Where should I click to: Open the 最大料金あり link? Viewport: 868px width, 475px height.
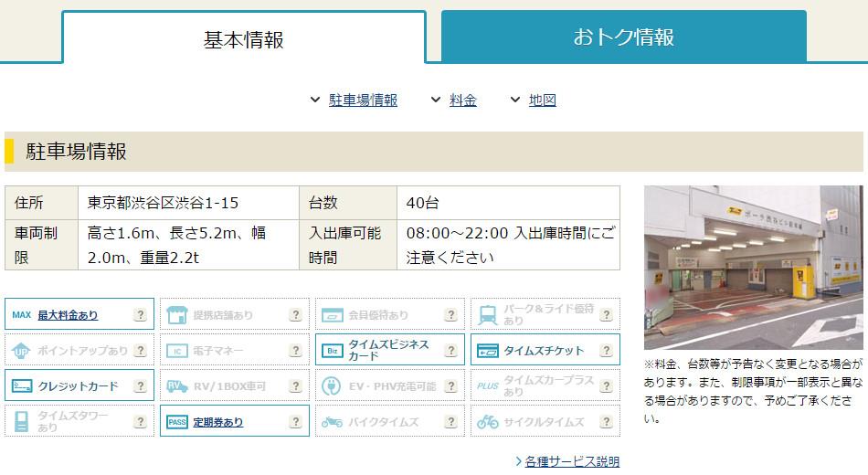68,315
